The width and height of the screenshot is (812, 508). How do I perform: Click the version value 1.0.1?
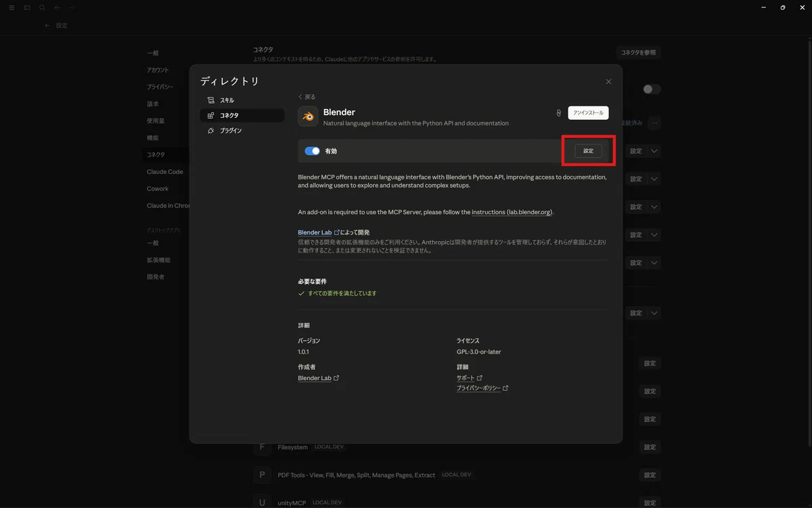(x=303, y=352)
